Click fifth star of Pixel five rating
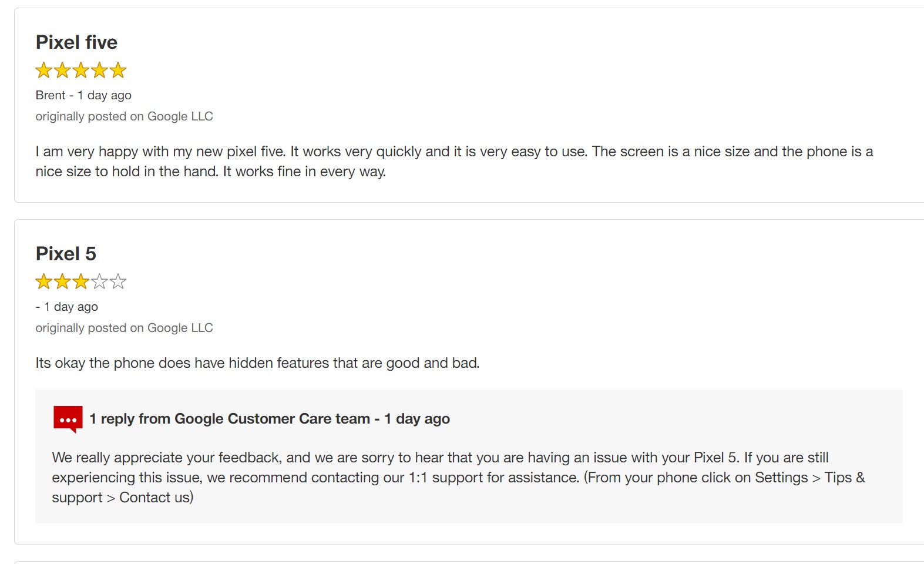924x564 pixels. click(x=118, y=70)
